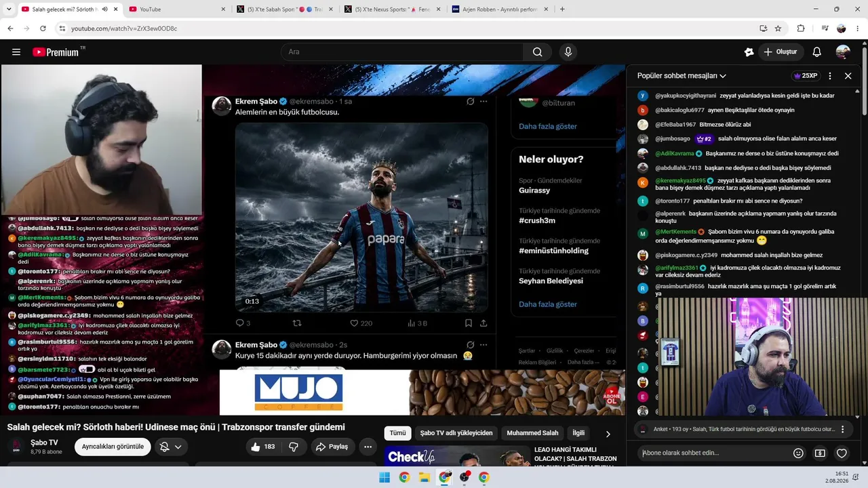The height and width of the screenshot is (488, 868).
Task: Click the browser address bar URL
Action: (124, 28)
